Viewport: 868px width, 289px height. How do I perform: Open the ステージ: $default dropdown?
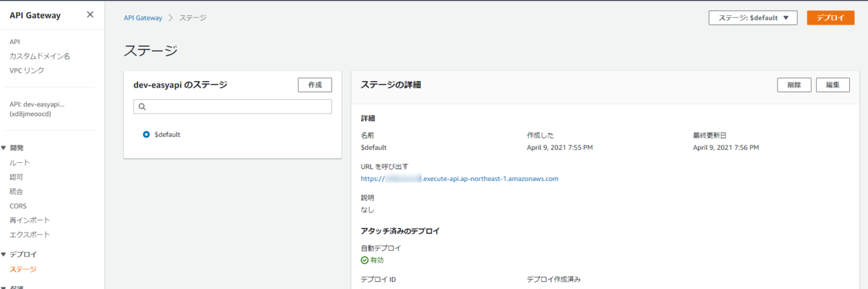pos(752,18)
